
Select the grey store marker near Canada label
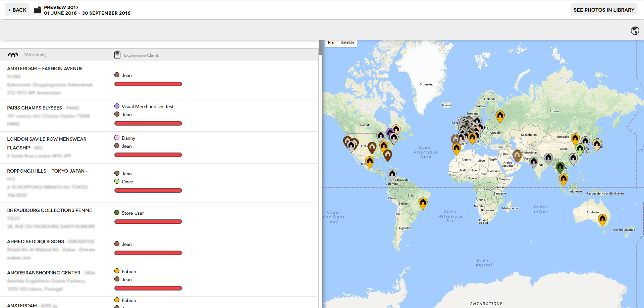[x=381, y=136]
